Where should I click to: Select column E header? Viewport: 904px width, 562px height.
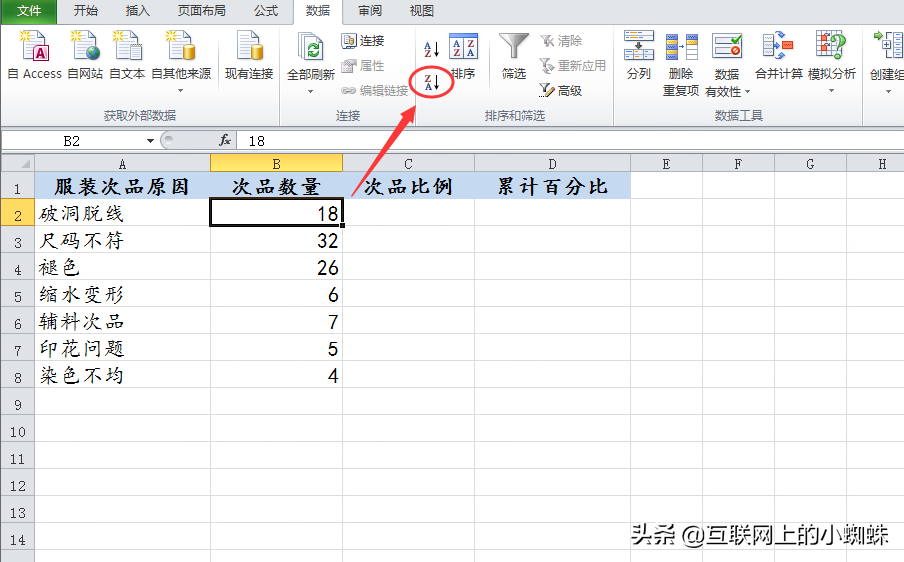pos(666,164)
